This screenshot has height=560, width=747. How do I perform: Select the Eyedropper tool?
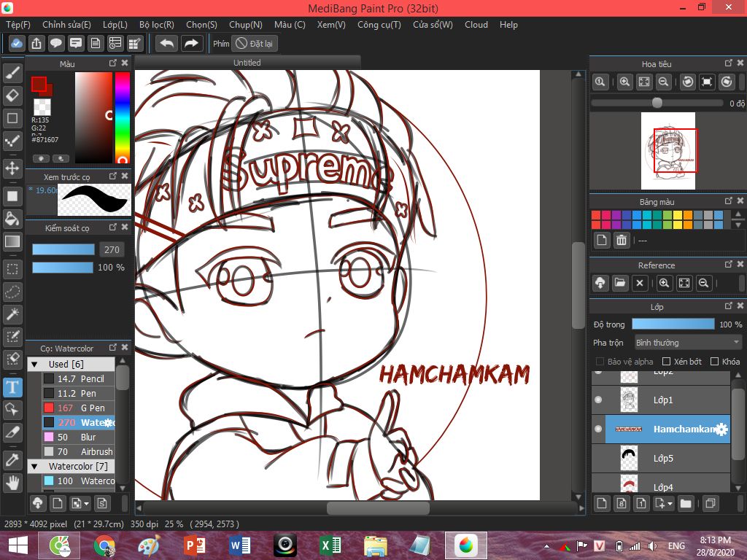click(x=12, y=460)
